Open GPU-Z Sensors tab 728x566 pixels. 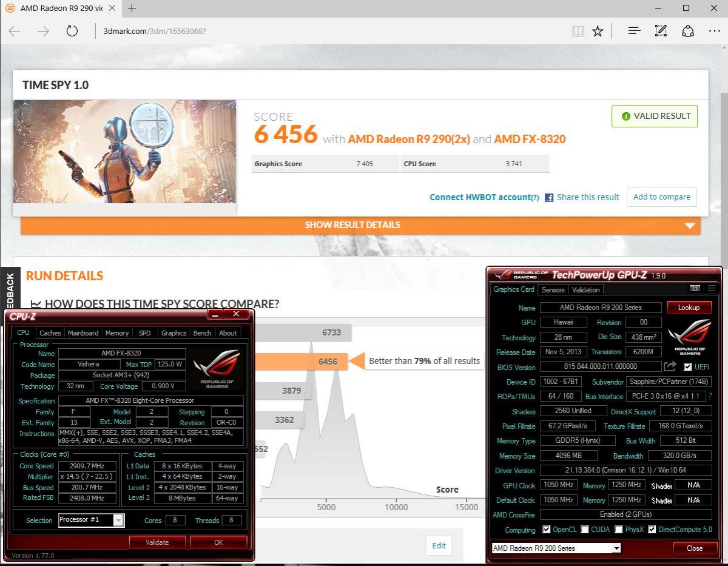(x=553, y=290)
